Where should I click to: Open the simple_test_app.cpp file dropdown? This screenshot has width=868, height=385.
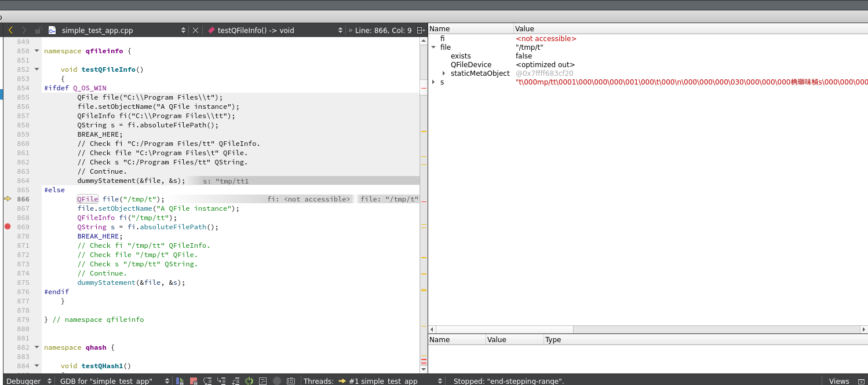tap(184, 30)
